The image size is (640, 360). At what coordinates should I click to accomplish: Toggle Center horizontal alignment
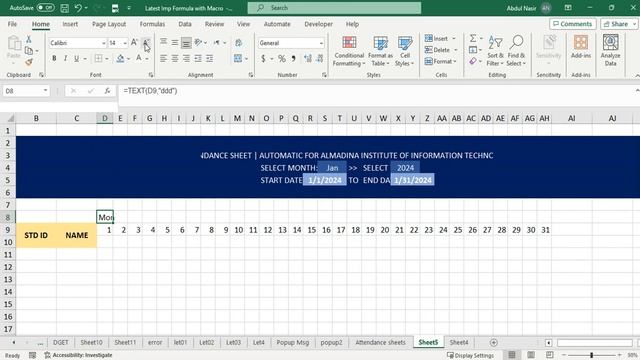(175, 58)
